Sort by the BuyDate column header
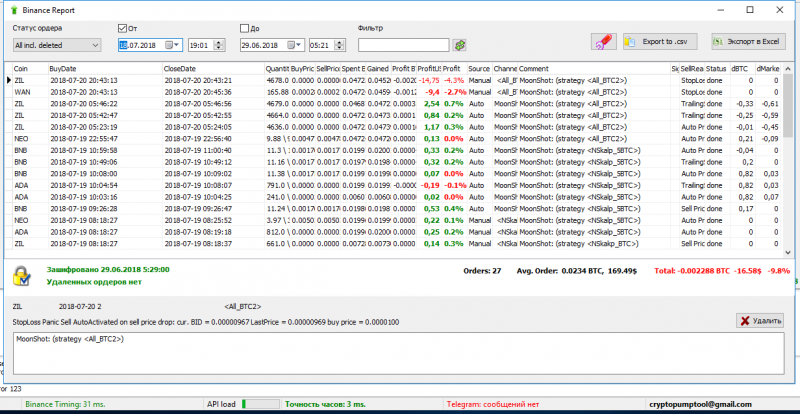Screen dimensions: 800x414 [x=105, y=68]
